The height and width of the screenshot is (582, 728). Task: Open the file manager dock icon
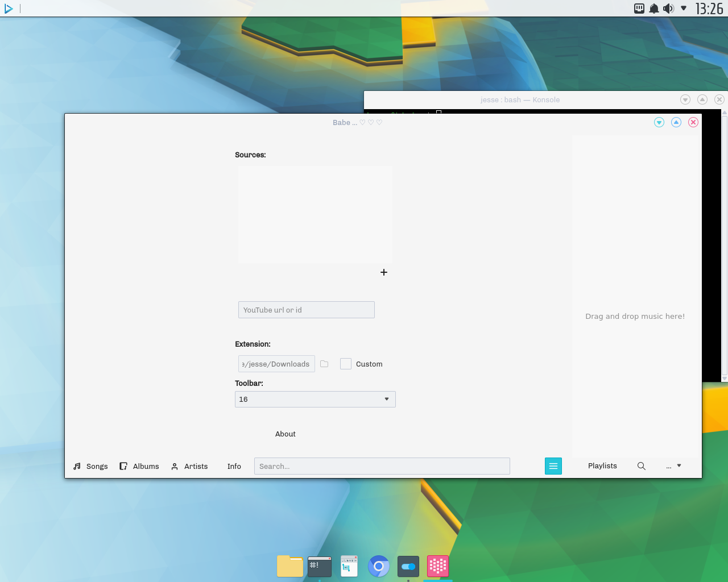tap(290, 566)
